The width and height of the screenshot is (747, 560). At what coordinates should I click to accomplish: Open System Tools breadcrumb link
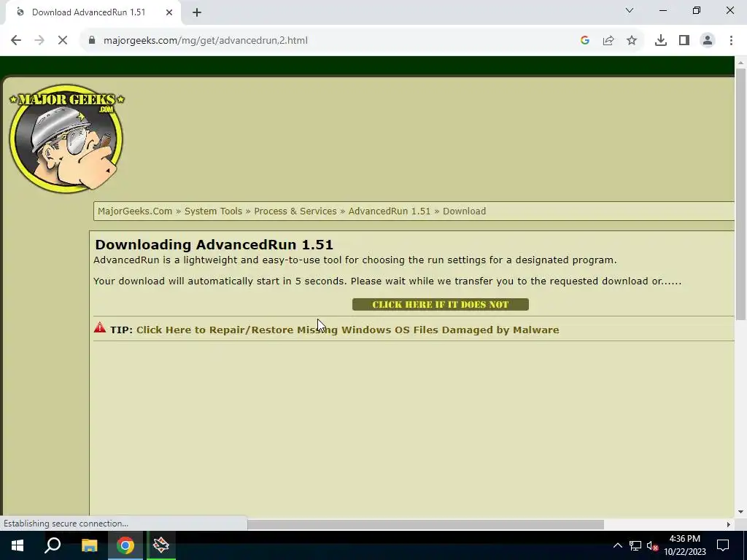pyautogui.click(x=213, y=211)
